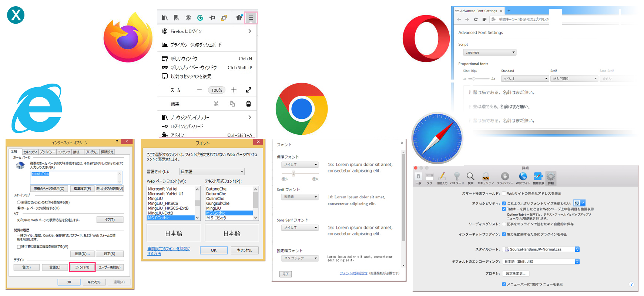644x296 pixels.
Task: Toggle Tabキー強調表示 checkbox in Safari
Action: click(504, 209)
